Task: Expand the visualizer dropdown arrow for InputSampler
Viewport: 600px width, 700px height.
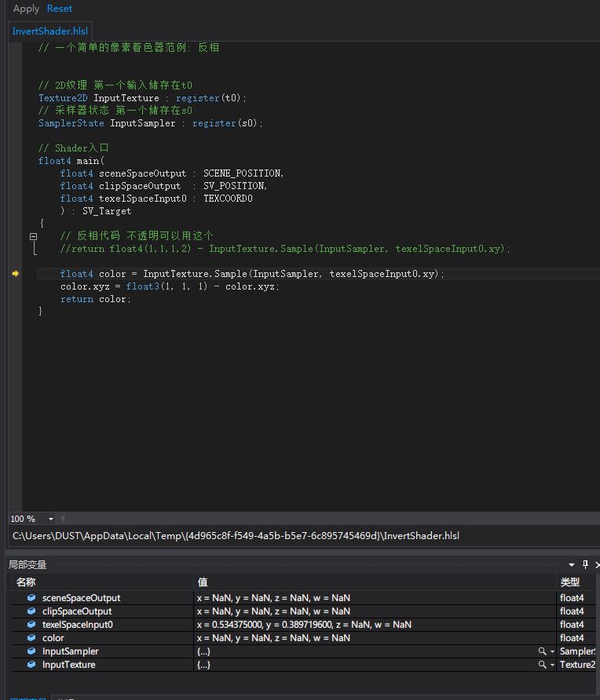Action: pyautogui.click(x=552, y=652)
